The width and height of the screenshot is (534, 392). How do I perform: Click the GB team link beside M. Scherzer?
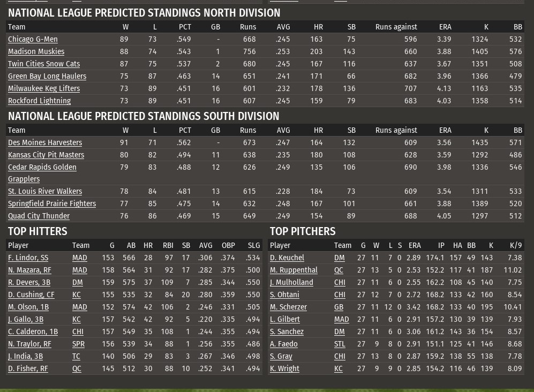pos(339,307)
